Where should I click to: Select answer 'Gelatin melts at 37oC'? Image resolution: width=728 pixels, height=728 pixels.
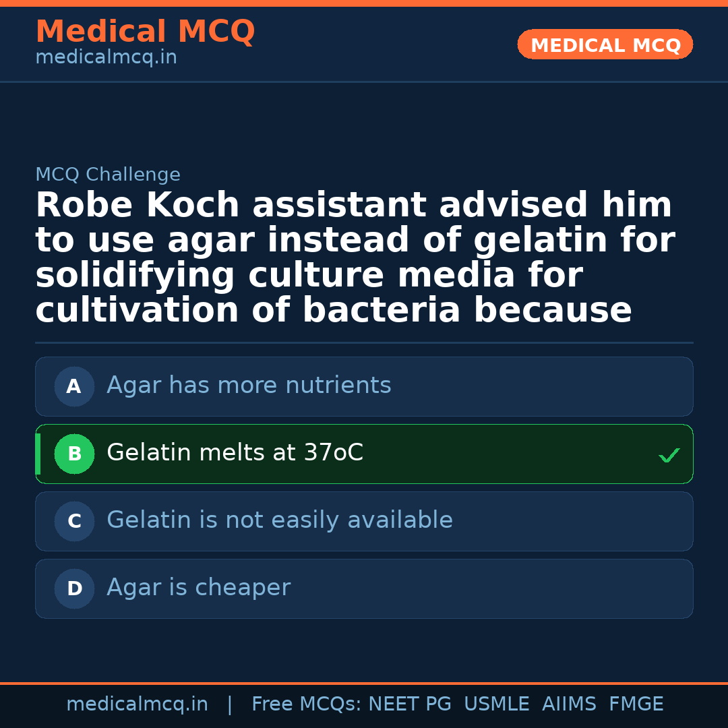click(235, 453)
